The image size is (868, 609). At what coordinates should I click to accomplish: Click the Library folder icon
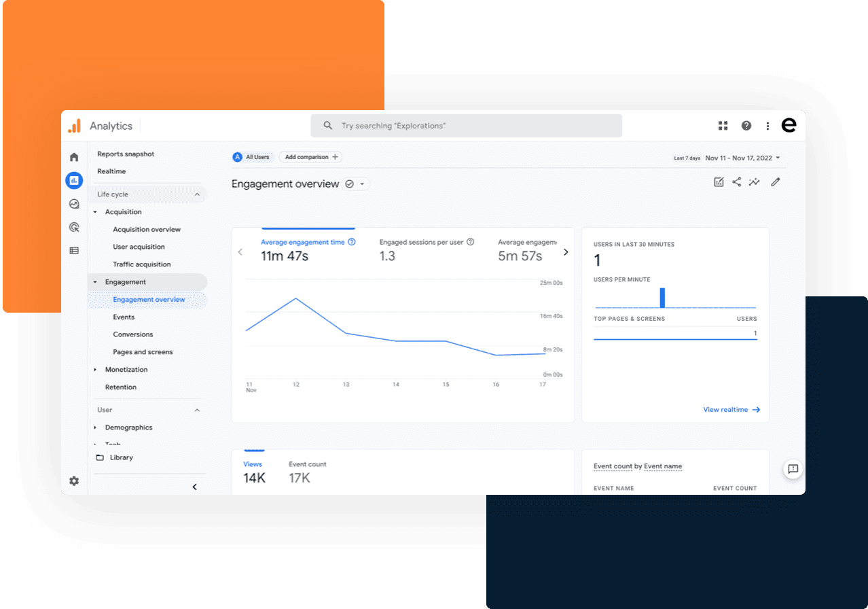pos(100,457)
